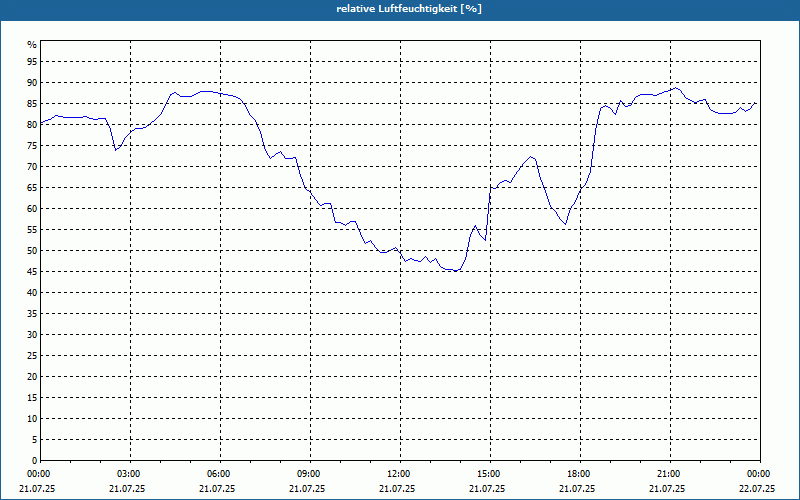Click the 35 y-axis label

(32, 314)
